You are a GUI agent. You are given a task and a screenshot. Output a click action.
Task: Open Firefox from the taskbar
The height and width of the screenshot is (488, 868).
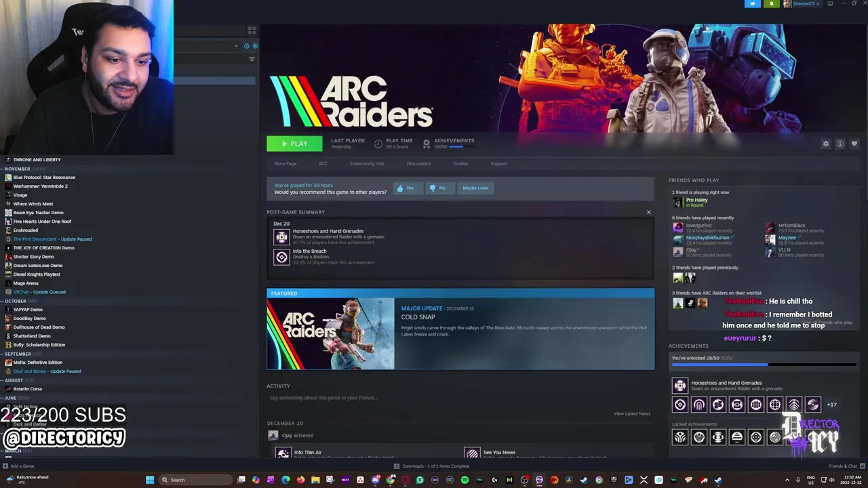coord(300,480)
